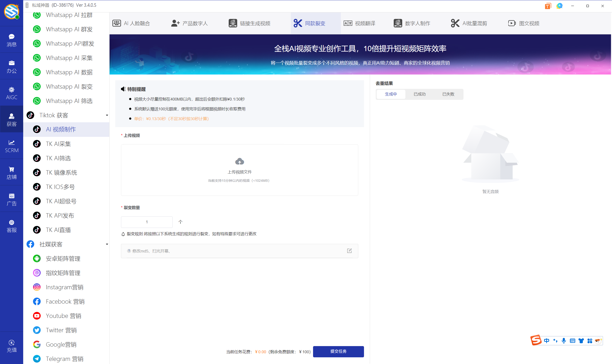Click the 裂变数量 number input field
The image size is (612, 364).
(x=147, y=222)
